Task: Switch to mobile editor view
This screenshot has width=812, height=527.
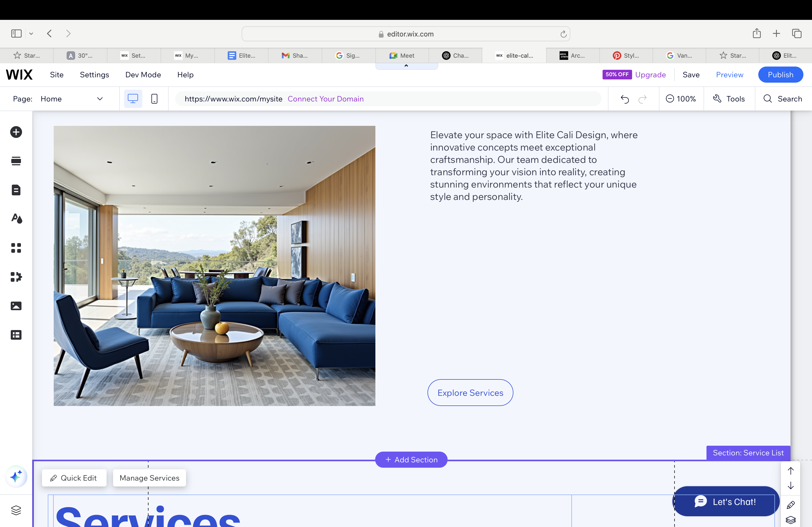Action: tap(154, 98)
